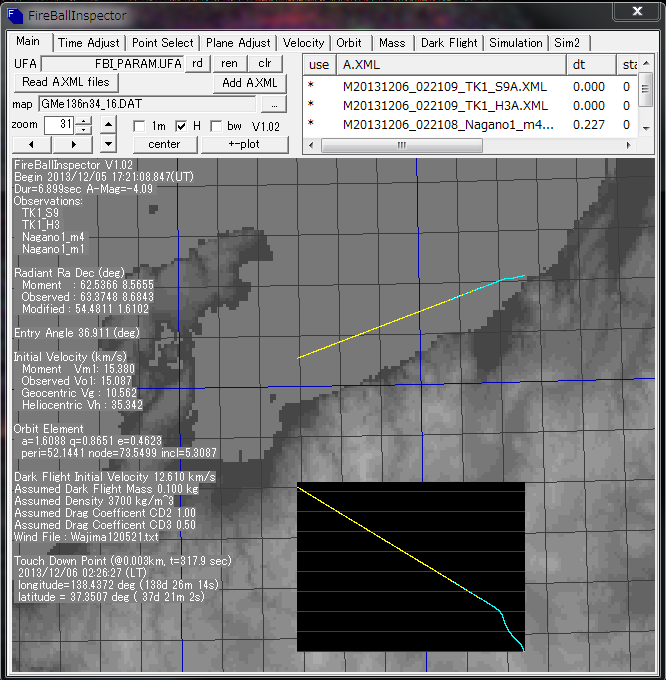This screenshot has height=680, width=666.
Task: Click the map file name input field
Action: pos(147,104)
